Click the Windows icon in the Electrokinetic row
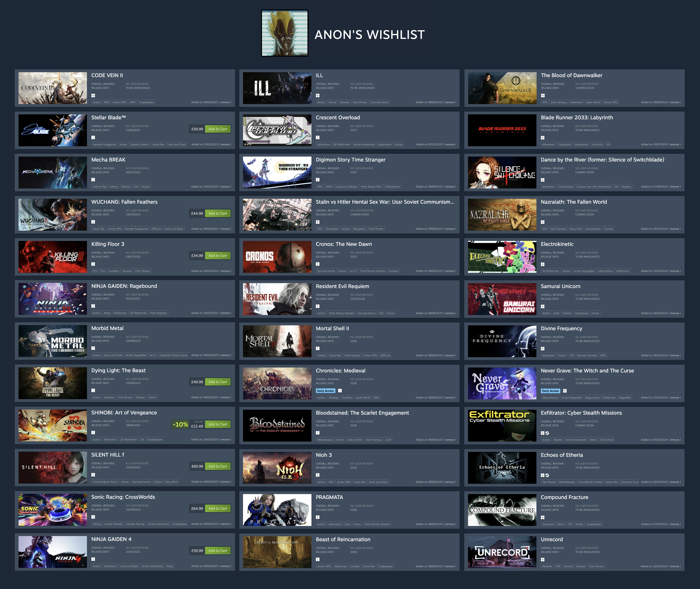Image resolution: width=700 pixels, height=589 pixels. [x=543, y=264]
